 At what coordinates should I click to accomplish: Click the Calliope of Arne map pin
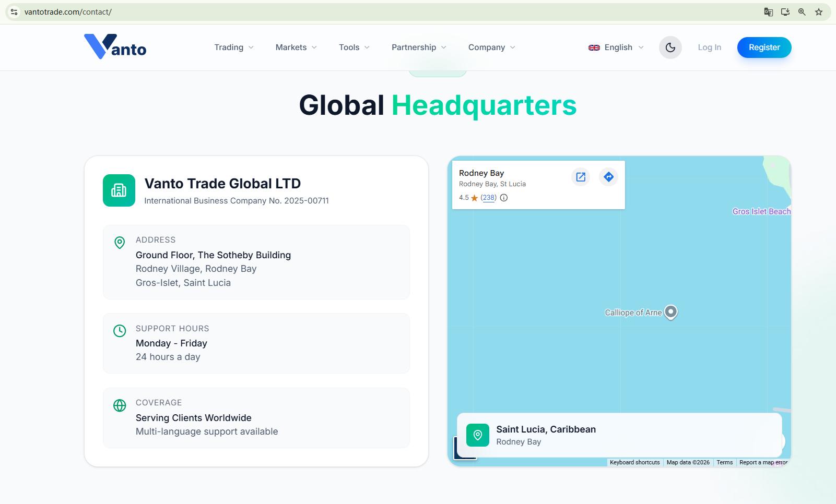coord(671,312)
